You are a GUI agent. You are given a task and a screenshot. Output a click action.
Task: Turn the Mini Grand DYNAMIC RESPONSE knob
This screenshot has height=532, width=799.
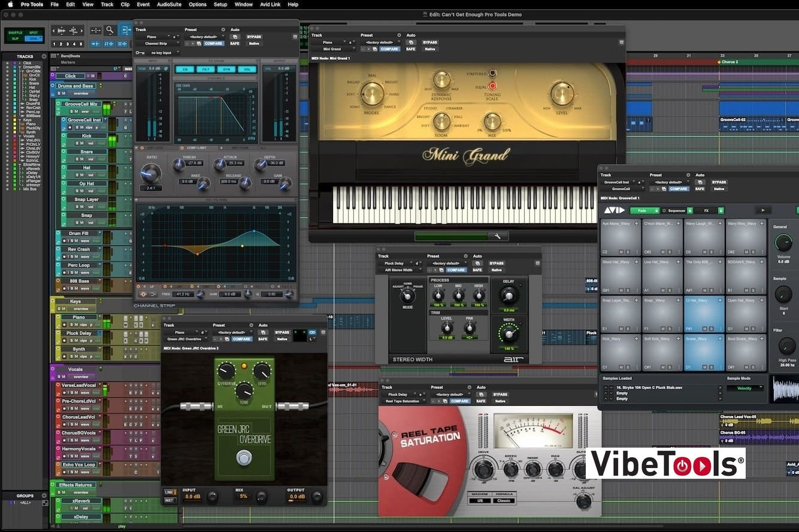coord(441,80)
